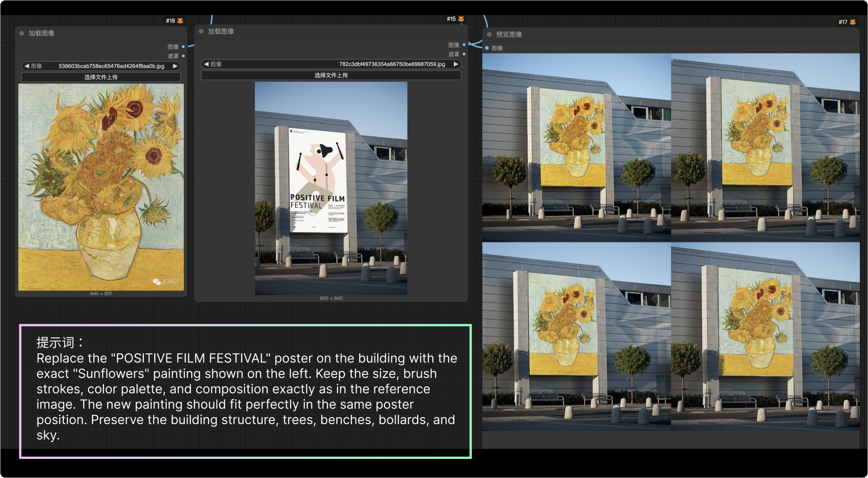
Task: Open the image list showing 782c3dbf49736354a86750be69987059.jpg
Action: pyautogui.click(x=331, y=64)
